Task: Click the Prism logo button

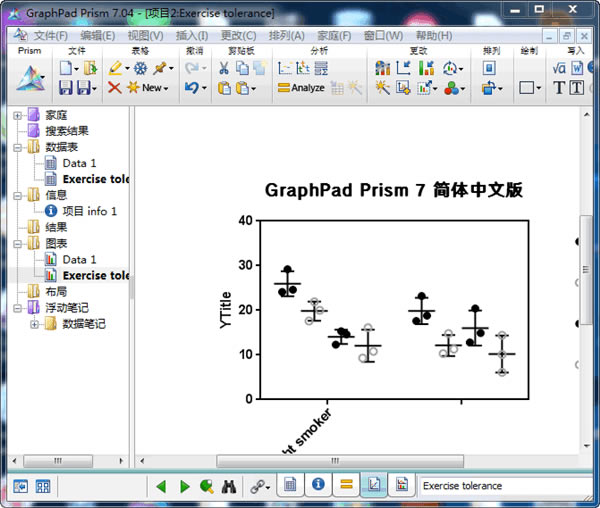Action: 29,78
